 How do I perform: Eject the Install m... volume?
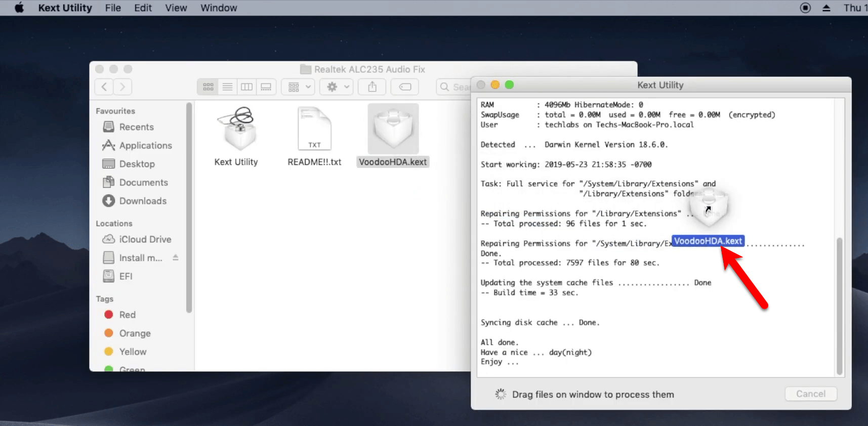176,258
